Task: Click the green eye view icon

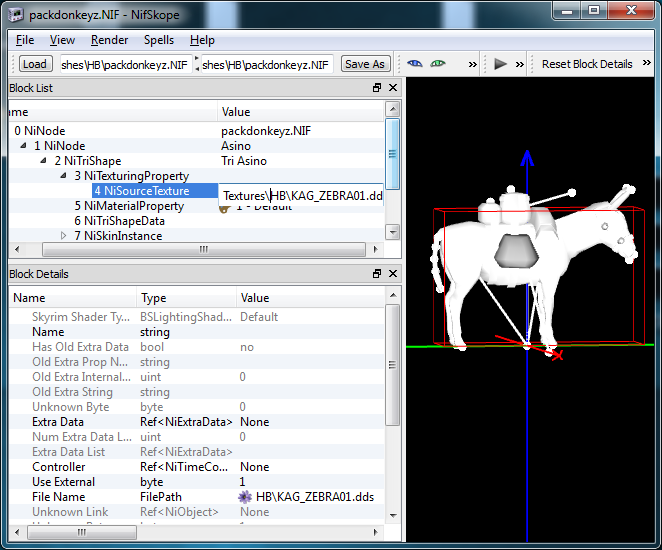Action: [438, 64]
